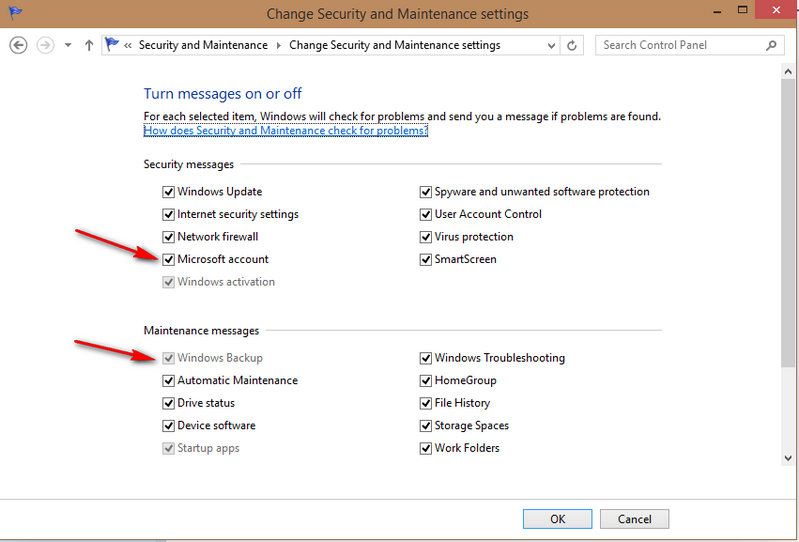799x542 pixels.
Task: Select Security and Maintenance breadcrumb
Action: pyautogui.click(x=203, y=45)
